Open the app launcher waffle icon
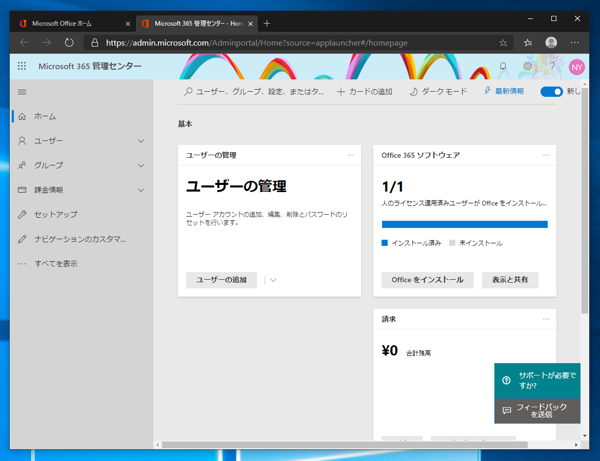Screen dimensions: 600x461 (x=22, y=66)
